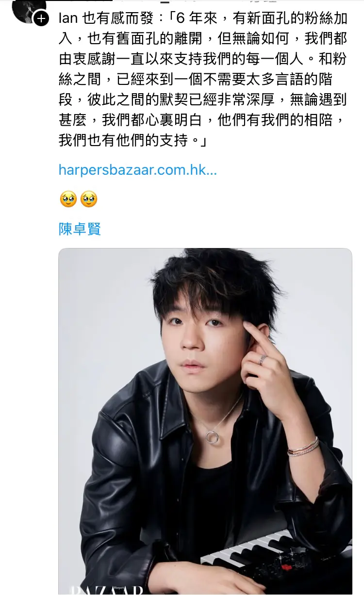
Task: Tap the post text starting with Ian 也有感而發
Action: click(203, 80)
